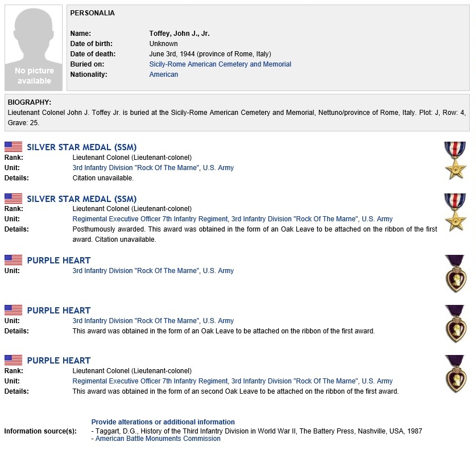This screenshot has width=476, height=450.
Task: Click the second Purple Heart medal image
Action: 456,324
